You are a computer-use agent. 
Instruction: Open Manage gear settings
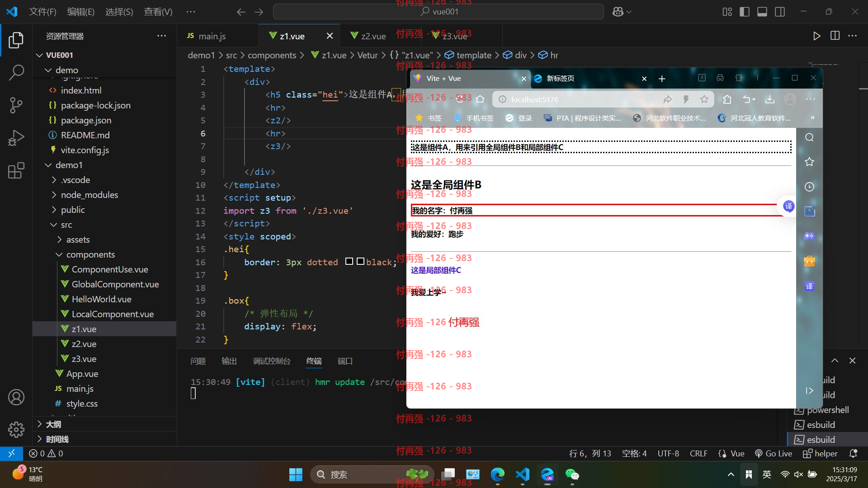coord(16,429)
